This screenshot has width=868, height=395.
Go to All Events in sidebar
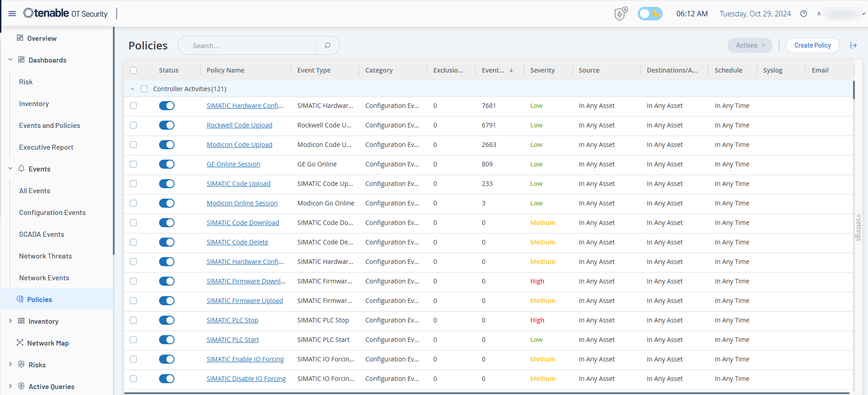click(x=34, y=191)
